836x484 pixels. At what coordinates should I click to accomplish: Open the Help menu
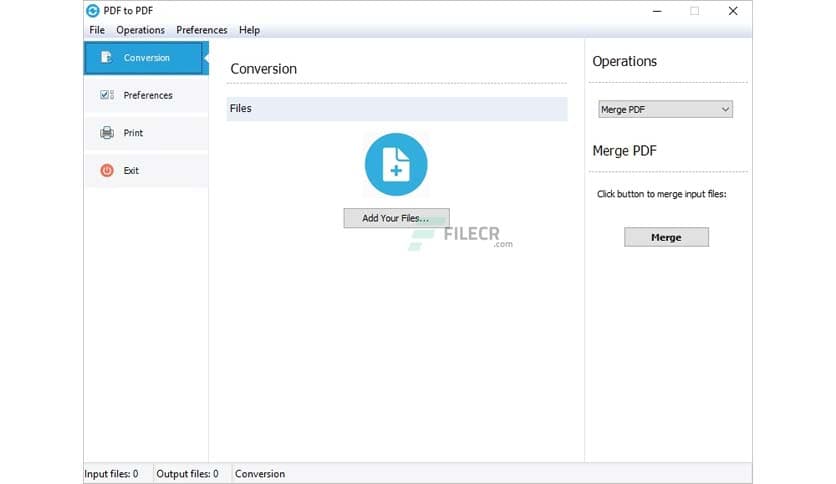click(249, 30)
